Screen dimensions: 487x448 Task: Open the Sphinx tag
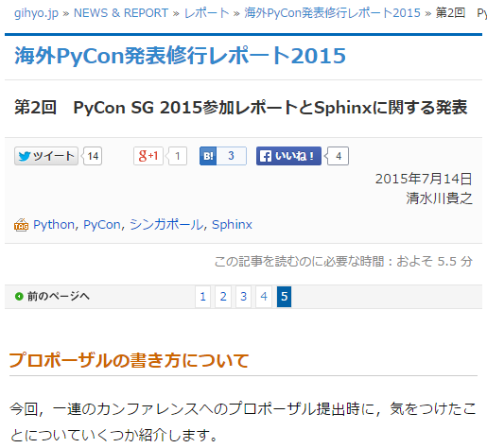coord(232,225)
